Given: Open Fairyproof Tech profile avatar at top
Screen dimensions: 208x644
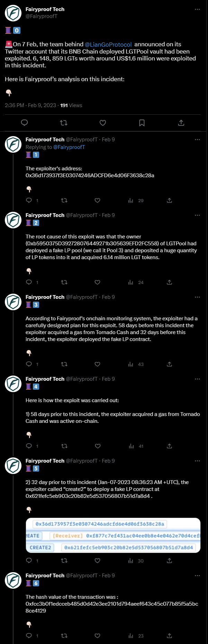Looking at the screenshot, I should 13,13.
